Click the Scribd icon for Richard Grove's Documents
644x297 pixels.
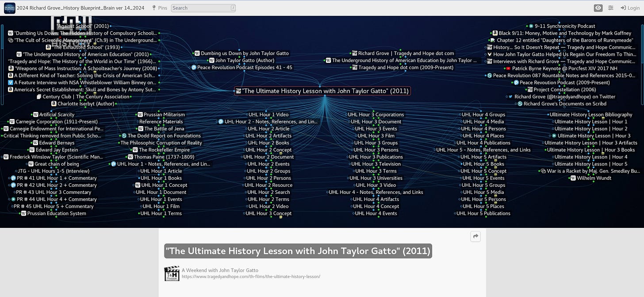tap(520, 104)
